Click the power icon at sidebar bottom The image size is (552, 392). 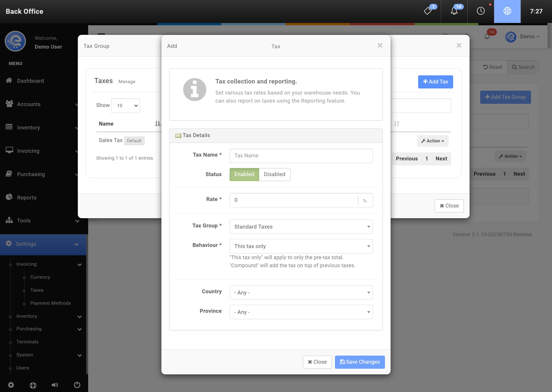point(77,385)
